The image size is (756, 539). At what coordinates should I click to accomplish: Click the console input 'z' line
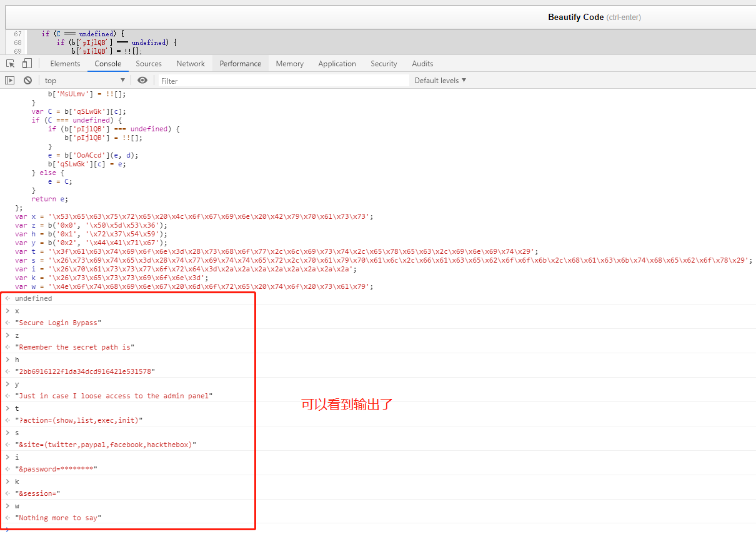(x=17, y=335)
